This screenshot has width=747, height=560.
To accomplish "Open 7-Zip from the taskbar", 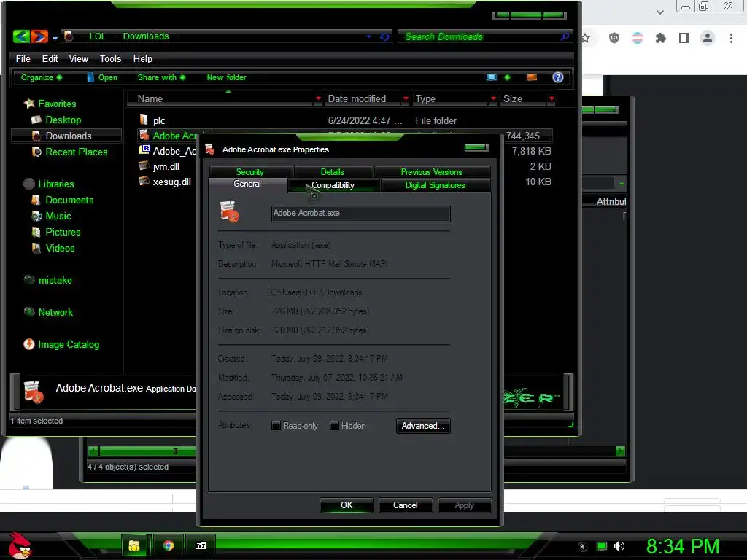I will (201, 545).
